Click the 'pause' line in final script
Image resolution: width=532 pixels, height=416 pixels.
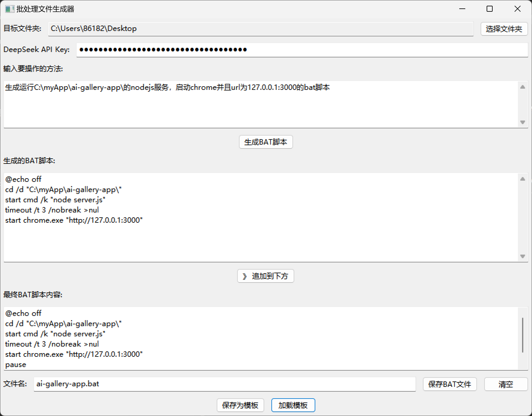[16, 365]
